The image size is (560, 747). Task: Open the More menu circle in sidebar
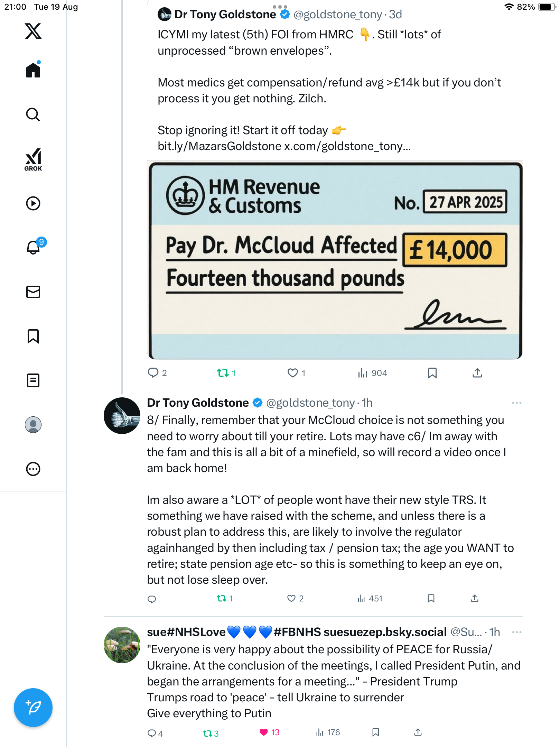[x=33, y=469]
